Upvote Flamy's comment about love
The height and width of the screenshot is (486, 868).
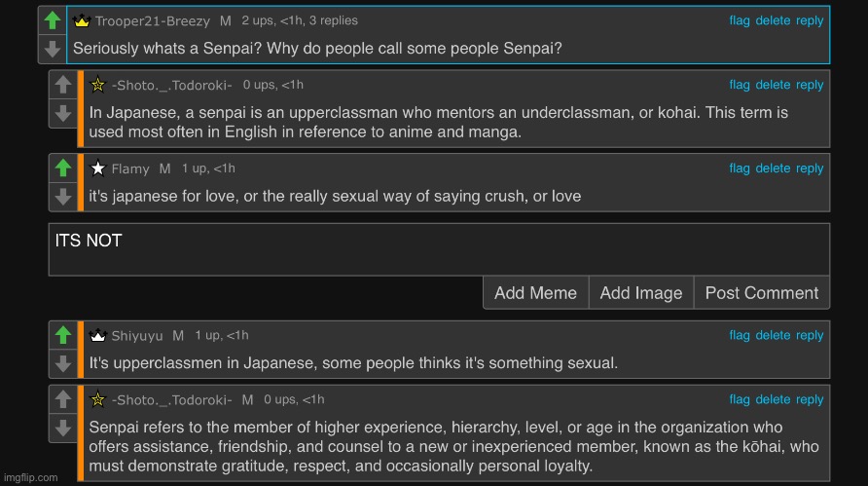click(x=63, y=168)
